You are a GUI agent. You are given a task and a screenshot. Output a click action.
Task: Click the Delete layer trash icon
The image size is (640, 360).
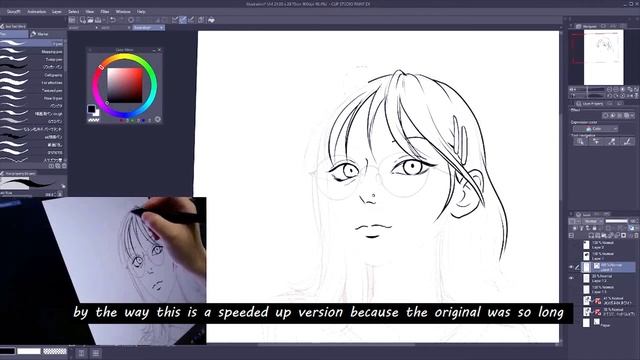tap(636, 236)
